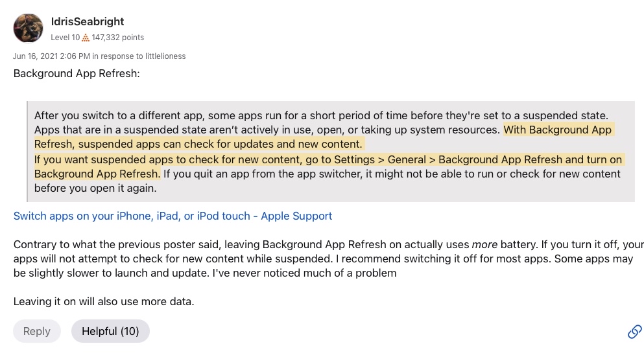Click the 'If you quit an app' sentence
This screenshot has height=357, width=644.
point(392,181)
